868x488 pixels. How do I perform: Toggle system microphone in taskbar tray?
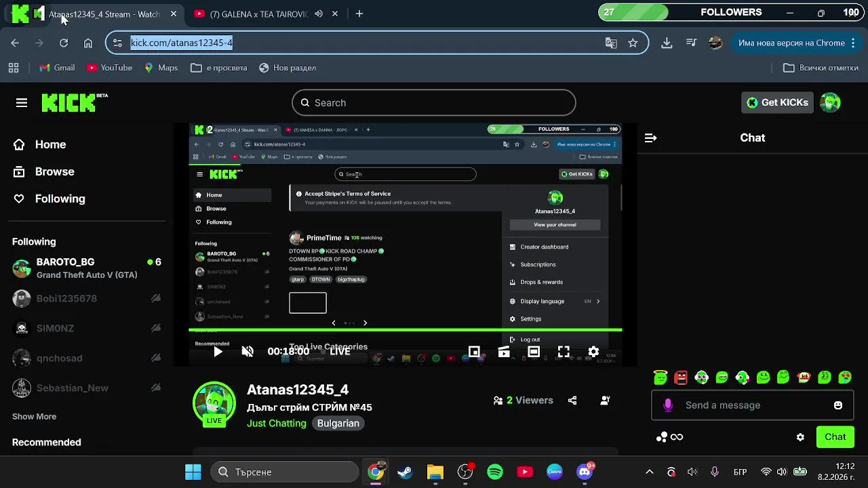point(714,472)
